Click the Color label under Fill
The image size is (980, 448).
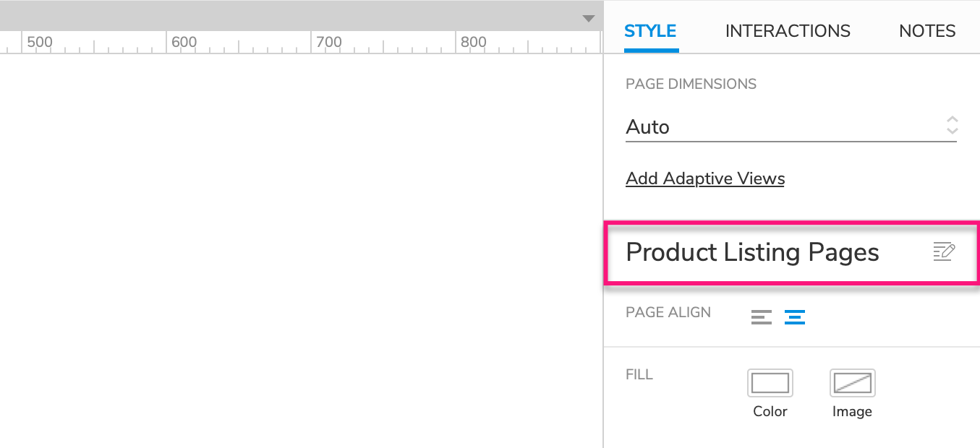[x=770, y=411]
